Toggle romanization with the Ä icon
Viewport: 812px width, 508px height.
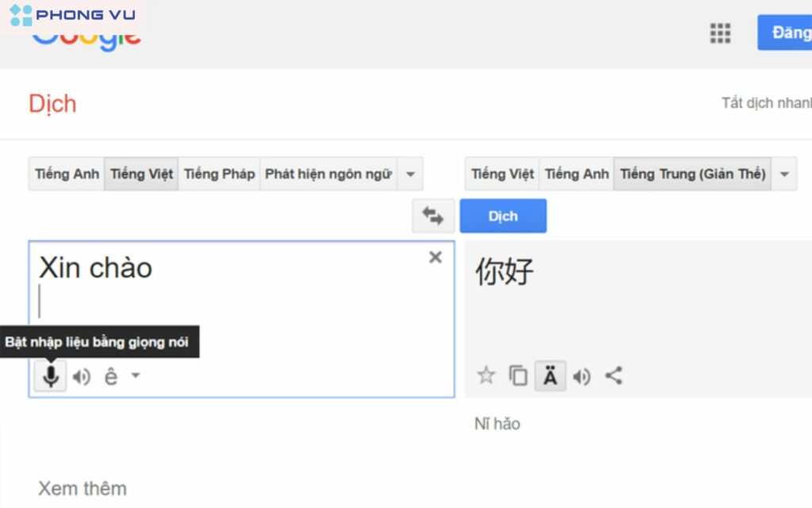tap(550, 376)
